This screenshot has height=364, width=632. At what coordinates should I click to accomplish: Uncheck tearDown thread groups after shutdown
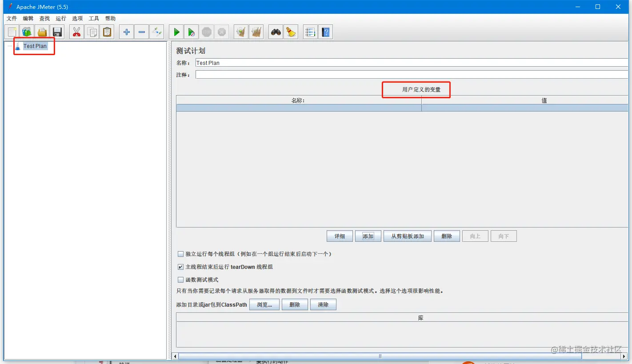click(180, 267)
